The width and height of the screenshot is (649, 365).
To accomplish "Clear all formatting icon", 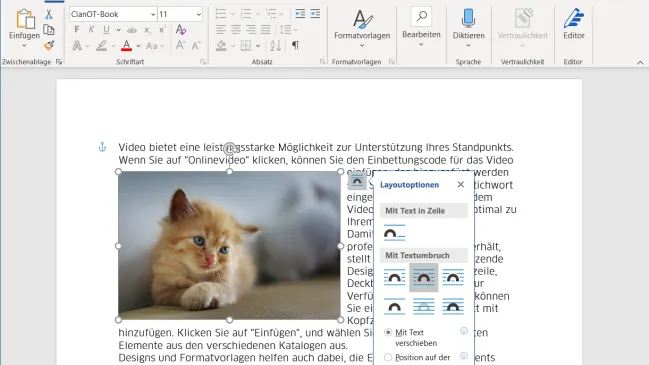I will [181, 29].
